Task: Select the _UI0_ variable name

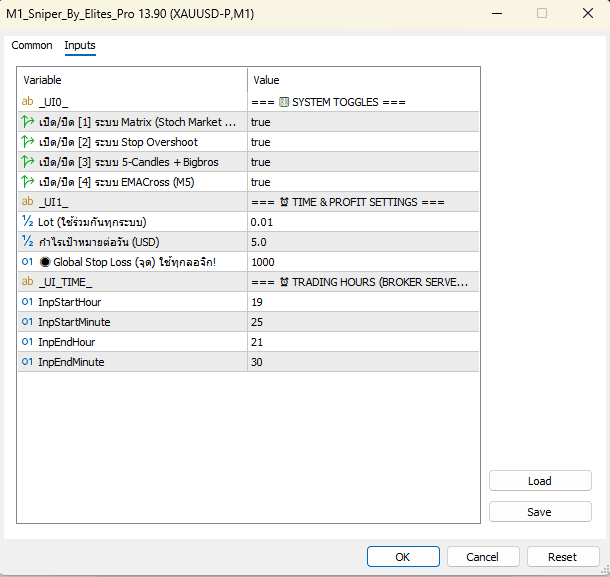Action: [x=54, y=102]
